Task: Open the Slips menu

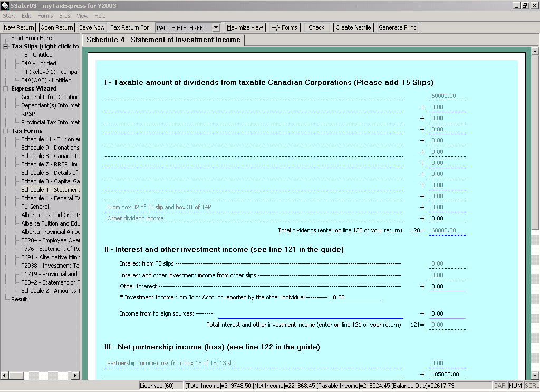Action: click(x=64, y=16)
